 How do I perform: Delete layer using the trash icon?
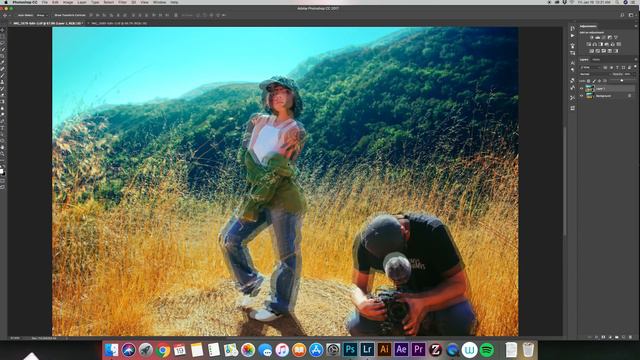click(x=631, y=337)
